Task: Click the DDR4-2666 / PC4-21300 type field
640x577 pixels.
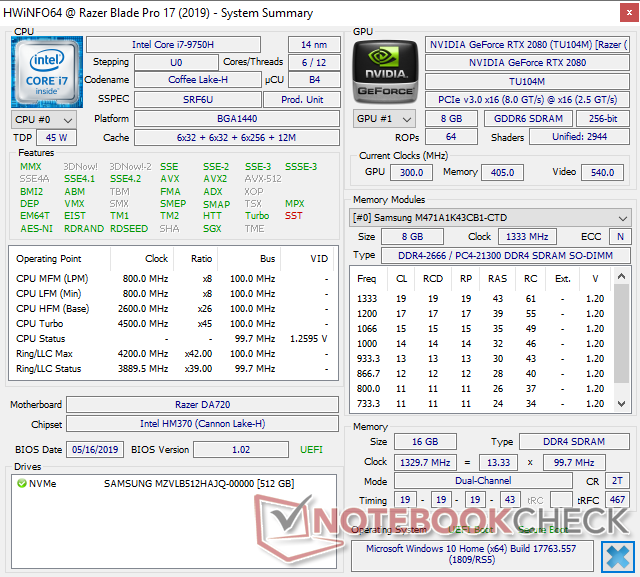Action: tap(505, 255)
